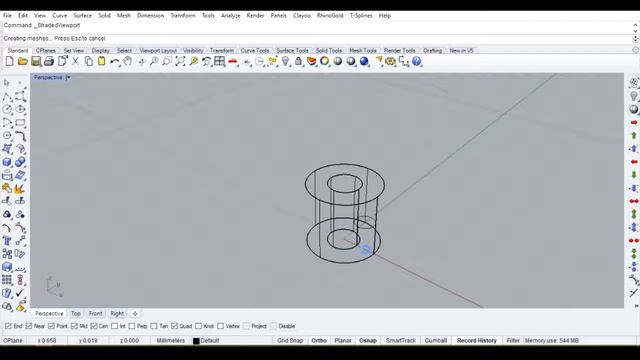Select the Polyline tool in left toolbar
This screenshot has width=640, height=360.
[x=7, y=97]
